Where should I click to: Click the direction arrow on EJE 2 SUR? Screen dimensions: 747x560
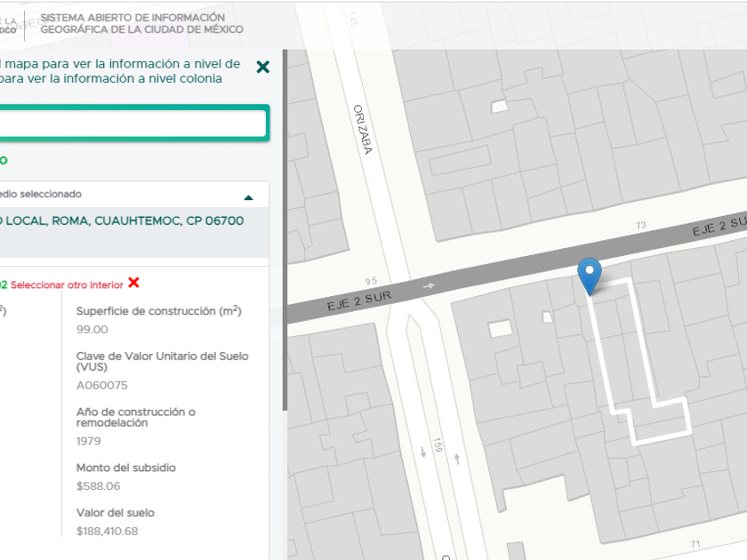pos(430,286)
